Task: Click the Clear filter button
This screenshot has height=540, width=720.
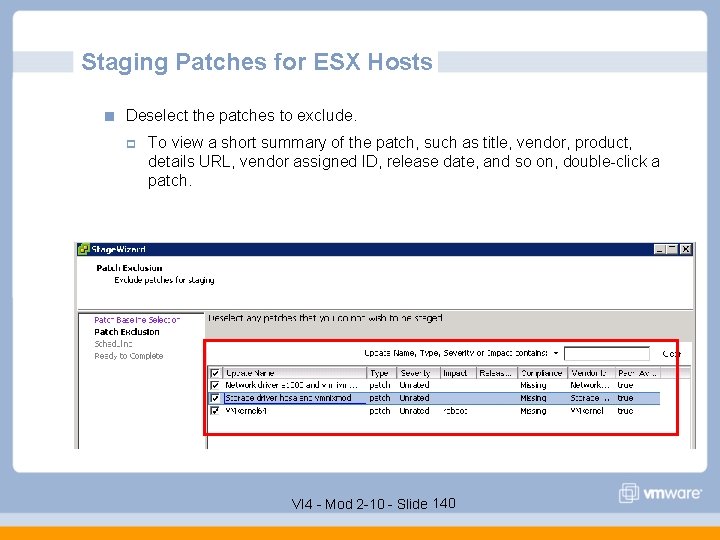Action: pyautogui.click(x=671, y=354)
